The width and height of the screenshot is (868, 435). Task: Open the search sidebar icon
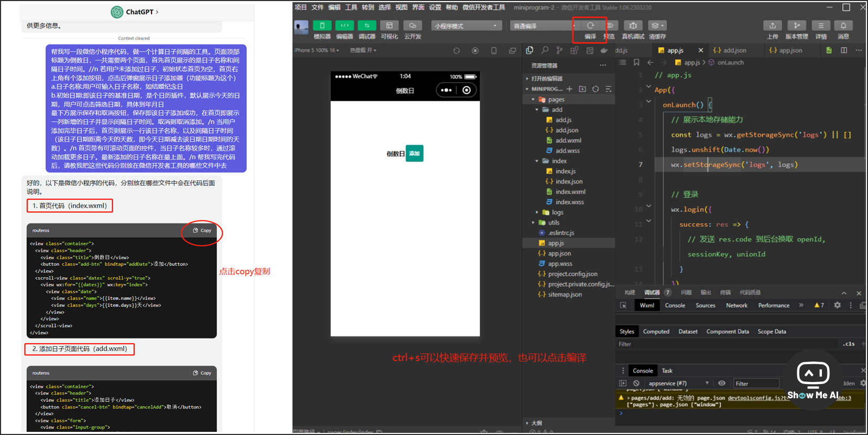[x=545, y=50]
